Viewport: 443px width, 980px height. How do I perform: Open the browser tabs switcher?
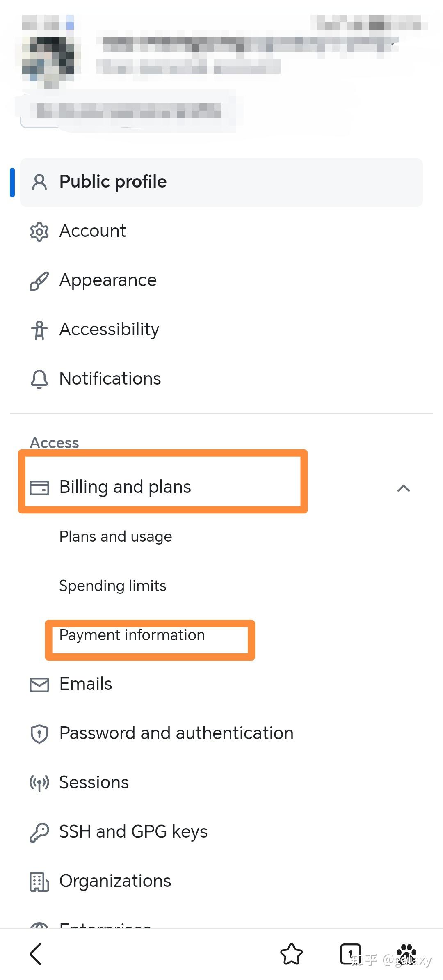(x=350, y=954)
